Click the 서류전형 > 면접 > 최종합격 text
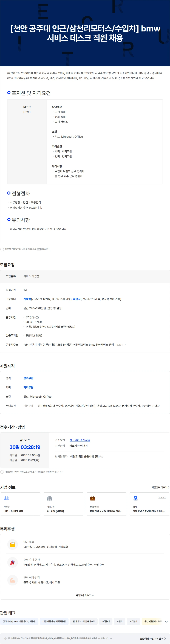The image size is (170, 644). [25, 202]
